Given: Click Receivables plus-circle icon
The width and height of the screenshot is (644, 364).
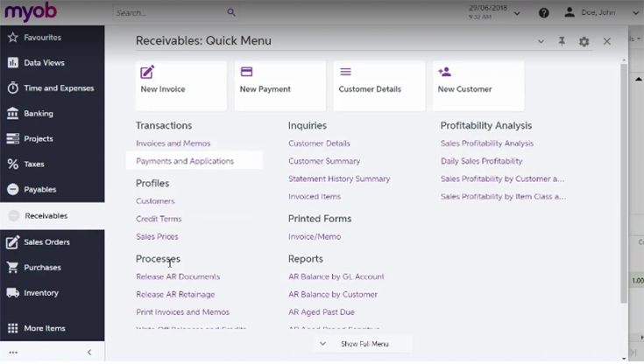Looking at the screenshot, I should coord(14,216).
